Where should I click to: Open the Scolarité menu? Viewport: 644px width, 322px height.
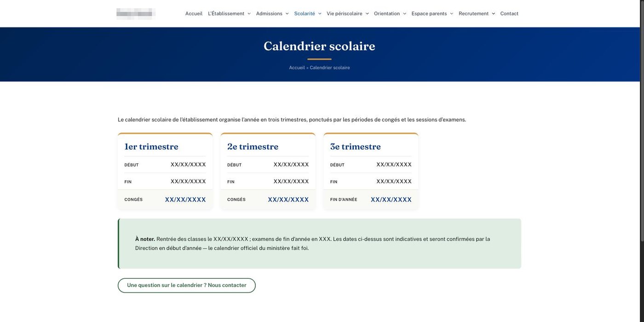click(x=305, y=14)
